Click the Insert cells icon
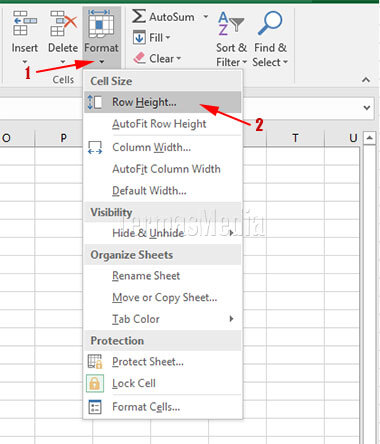Screen dimensions: 380x444 pyautogui.click(x=25, y=23)
